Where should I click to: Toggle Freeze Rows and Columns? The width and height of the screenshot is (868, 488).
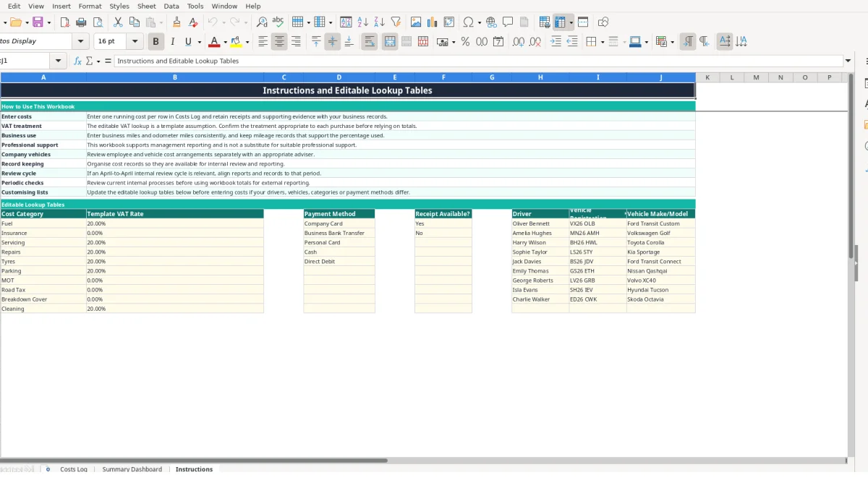[x=560, y=22]
